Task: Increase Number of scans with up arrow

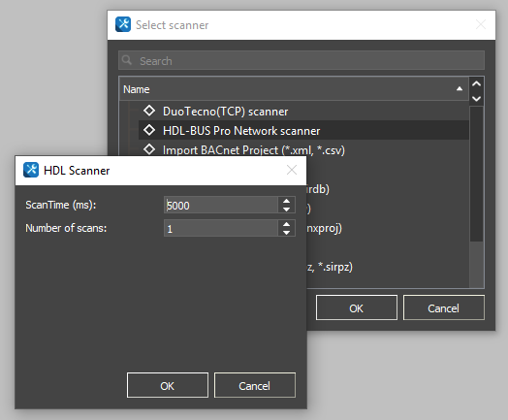Action: (x=286, y=224)
